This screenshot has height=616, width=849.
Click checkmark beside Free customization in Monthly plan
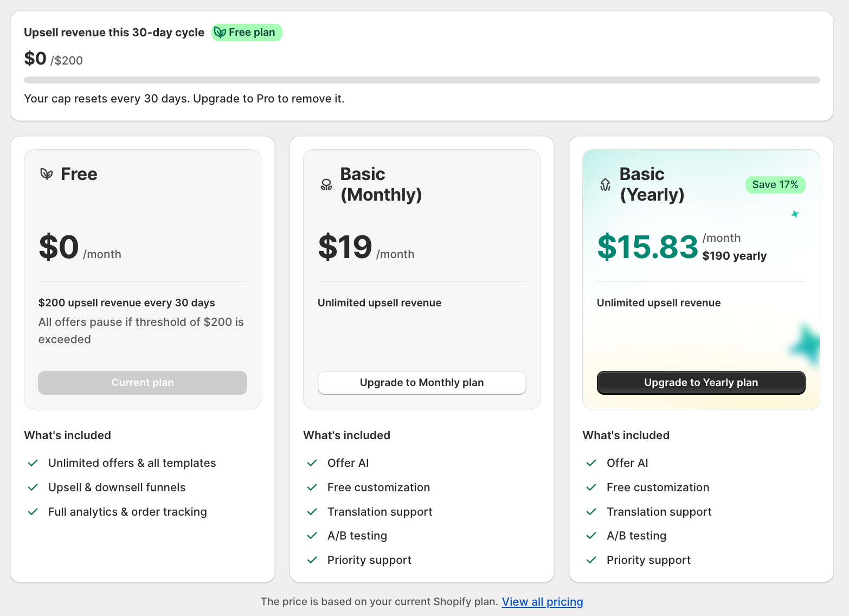[x=312, y=487]
